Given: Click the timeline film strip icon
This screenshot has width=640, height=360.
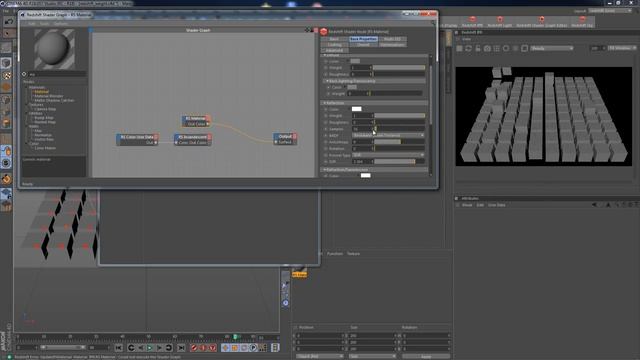Looking at the screenshot, I should click(x=276, y=347).
